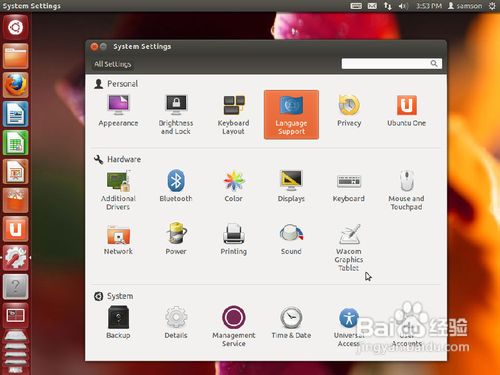Open Network settings

(x=118, y=240)
